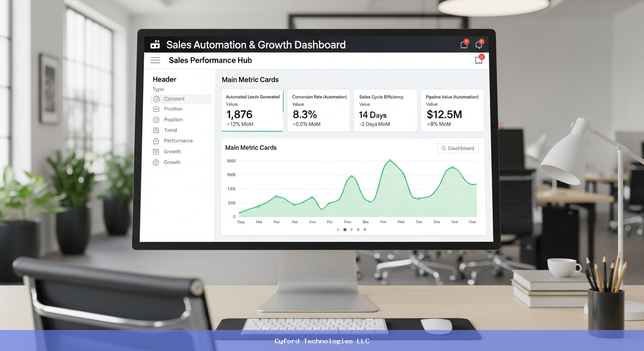Select the Content sidebar item
This screenshot has height=351, width=644.
click(x=181, y=99)
